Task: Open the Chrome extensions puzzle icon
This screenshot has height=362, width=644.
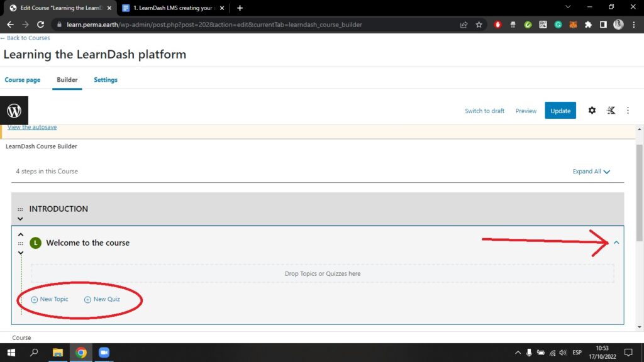Action: pos(588,25)
